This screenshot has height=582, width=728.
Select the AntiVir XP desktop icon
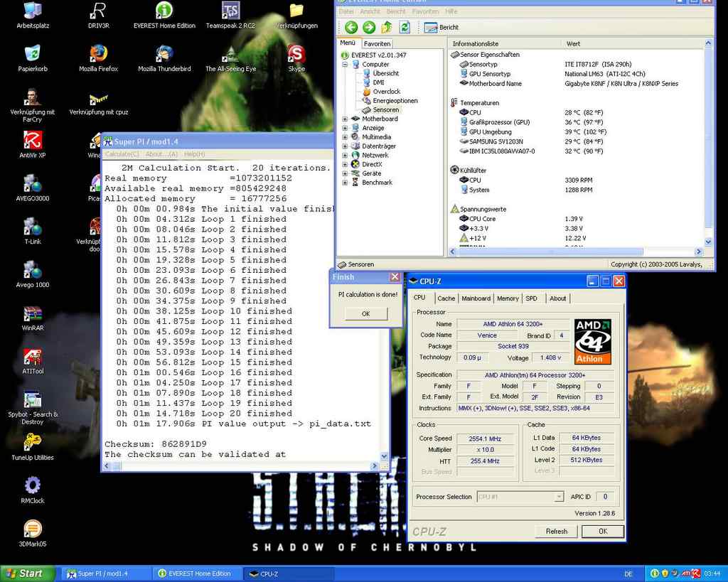(33, 145)
